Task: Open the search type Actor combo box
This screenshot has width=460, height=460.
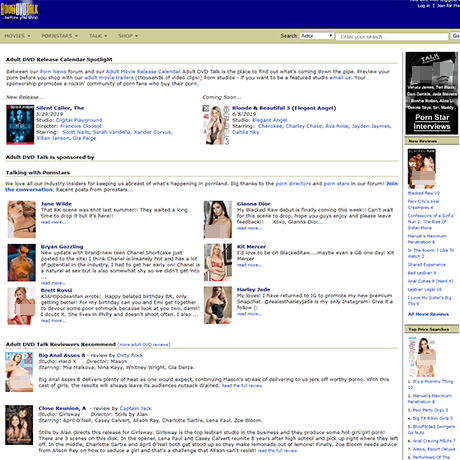Action: tap(317, 36)
